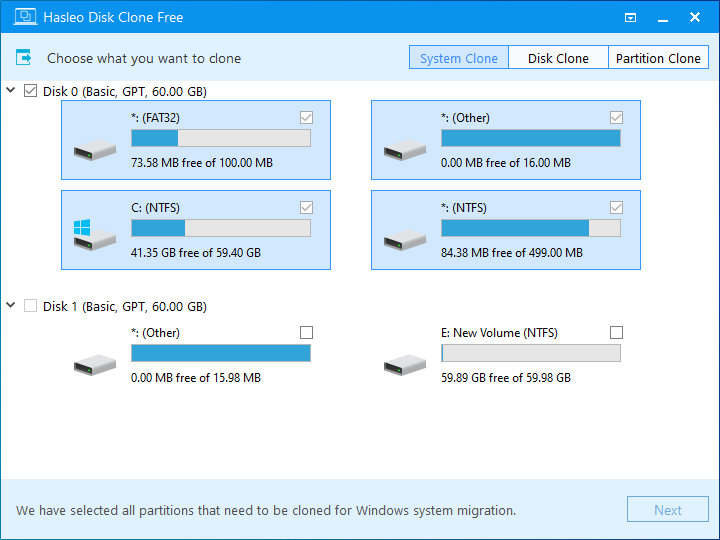The image size is (720, 540).
Task: Click the Hasleo Disk Clone app logo icon
Action: 25,17
